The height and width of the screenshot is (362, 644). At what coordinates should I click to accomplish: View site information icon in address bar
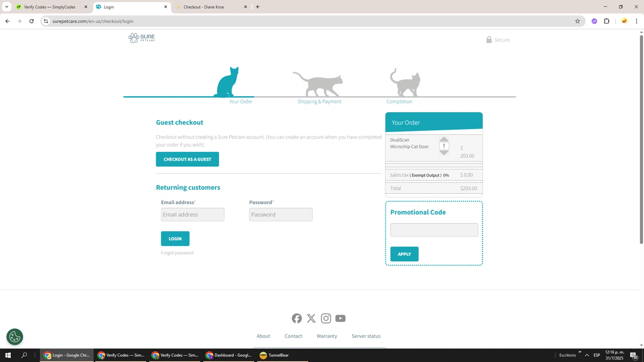(46, 21)
